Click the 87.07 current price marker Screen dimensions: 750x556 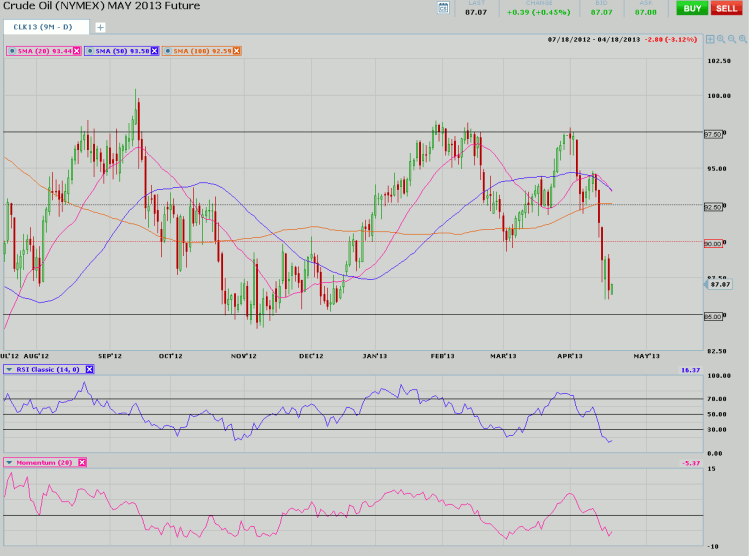pos(722,285)
